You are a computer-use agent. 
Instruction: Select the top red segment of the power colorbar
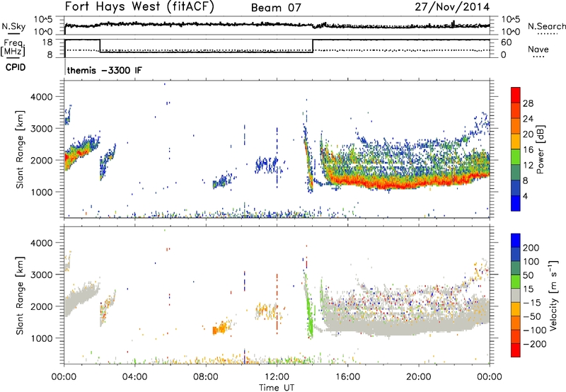coord(516,95)
